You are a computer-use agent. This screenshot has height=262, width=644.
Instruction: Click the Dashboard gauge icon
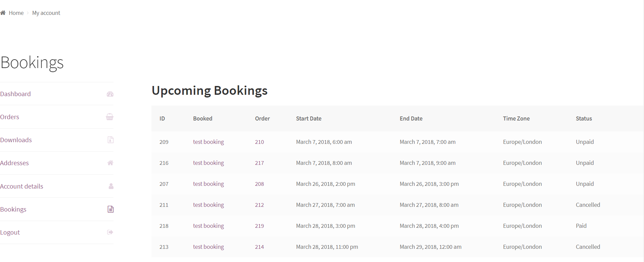110,94
